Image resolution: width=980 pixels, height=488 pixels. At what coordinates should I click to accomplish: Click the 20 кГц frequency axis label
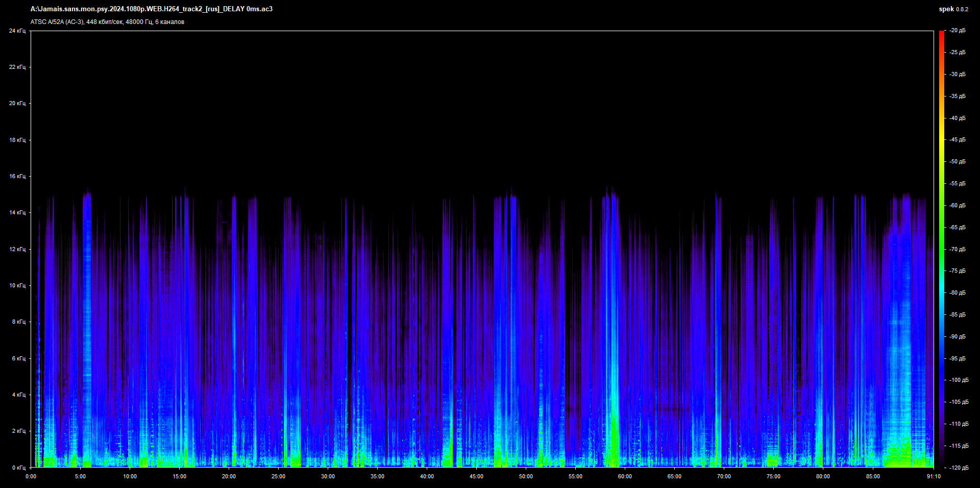(17, 103)
